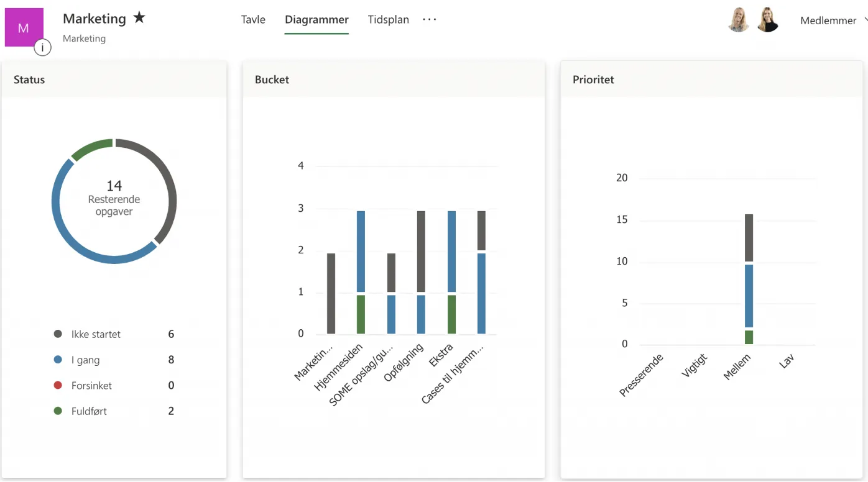The height and width of the screenshot is (482, 868).
Task: Click the Fuldført legend label
Action: point(89,411)
